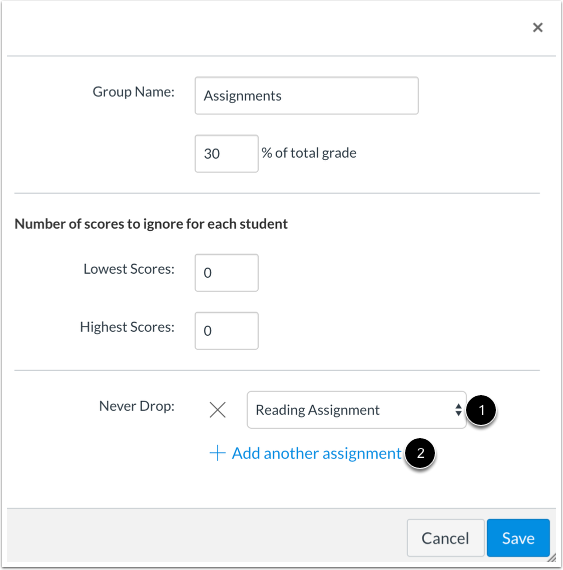Click the Group Name label
The image size is (563, 570).
(x=133, y=92)
